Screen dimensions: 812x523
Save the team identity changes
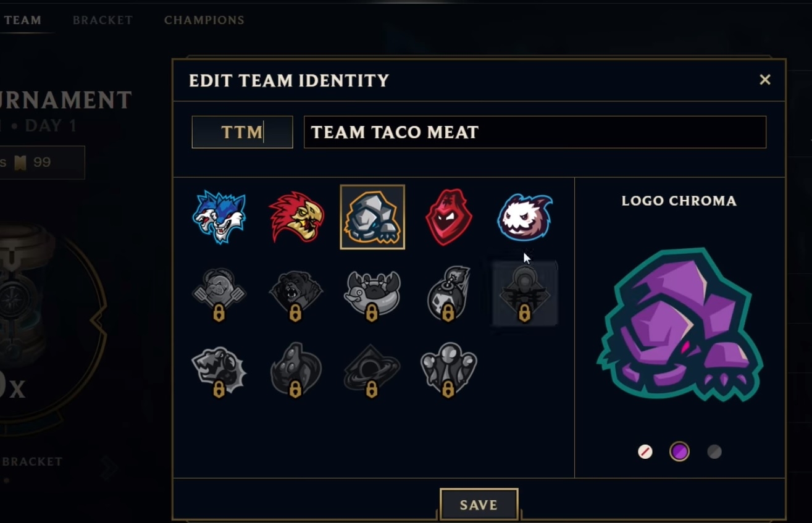tap(479, 504)
